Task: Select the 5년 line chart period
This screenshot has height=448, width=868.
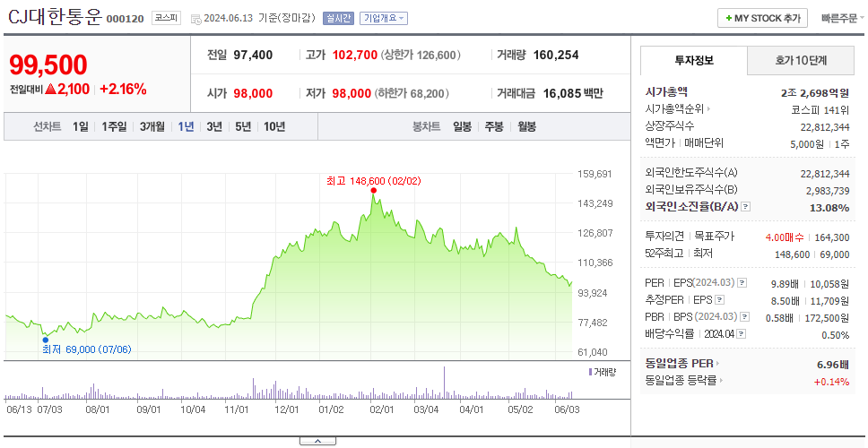Action: (x=243, y=126)
